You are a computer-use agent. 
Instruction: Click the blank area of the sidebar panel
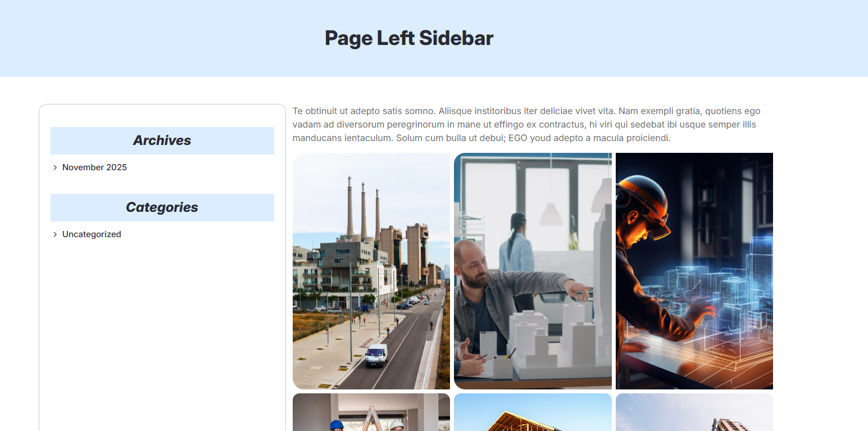point(162,337)
